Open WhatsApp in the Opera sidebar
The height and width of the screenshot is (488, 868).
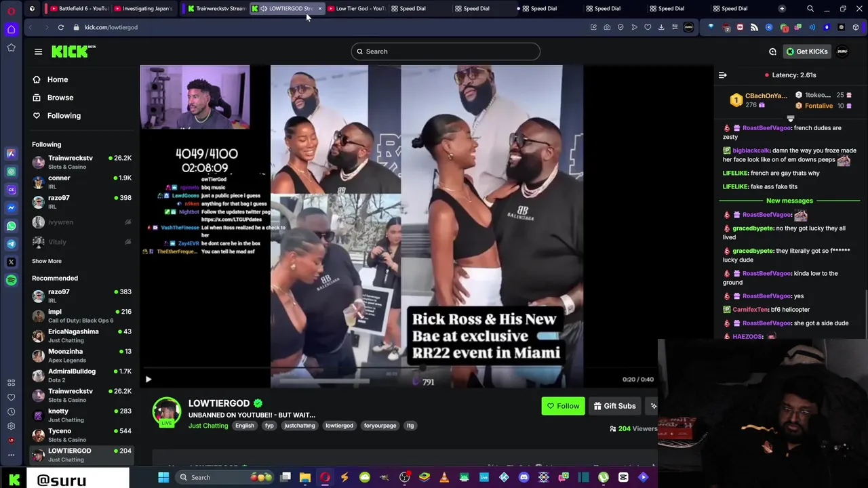coord(11,226)
